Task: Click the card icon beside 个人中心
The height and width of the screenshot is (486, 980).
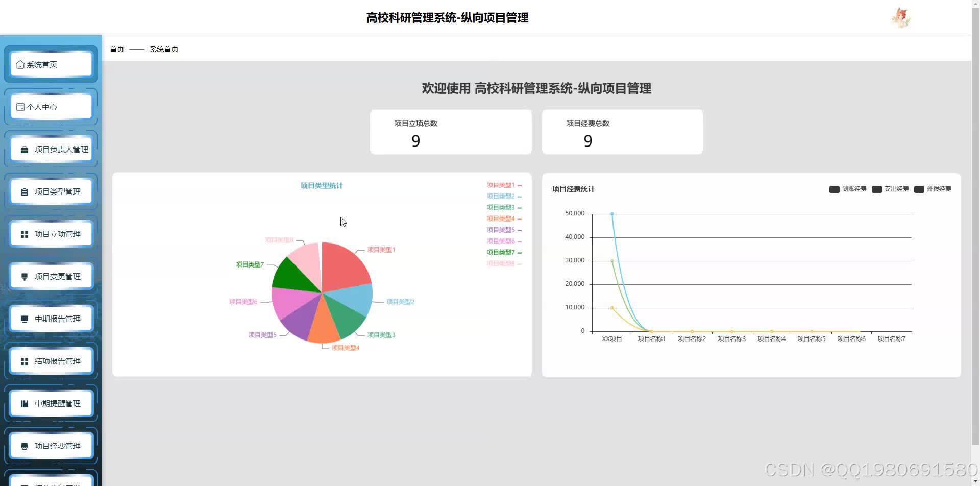Action: click(x=20, y=107)
